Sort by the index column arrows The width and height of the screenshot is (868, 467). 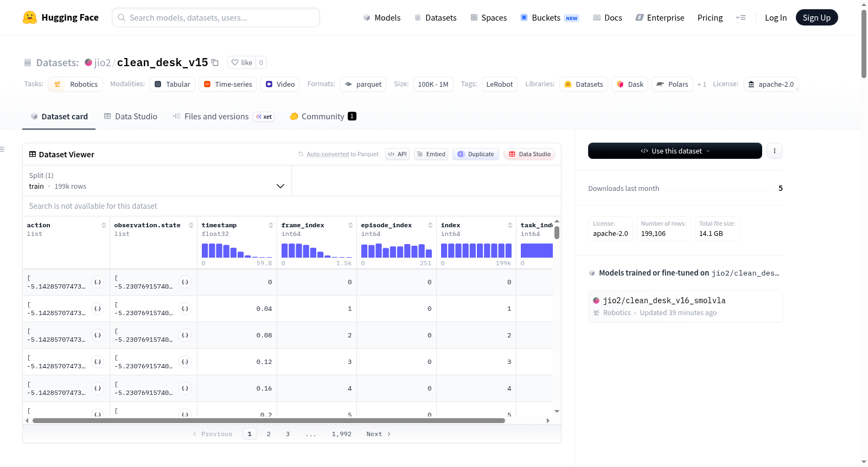coord(510,225)
